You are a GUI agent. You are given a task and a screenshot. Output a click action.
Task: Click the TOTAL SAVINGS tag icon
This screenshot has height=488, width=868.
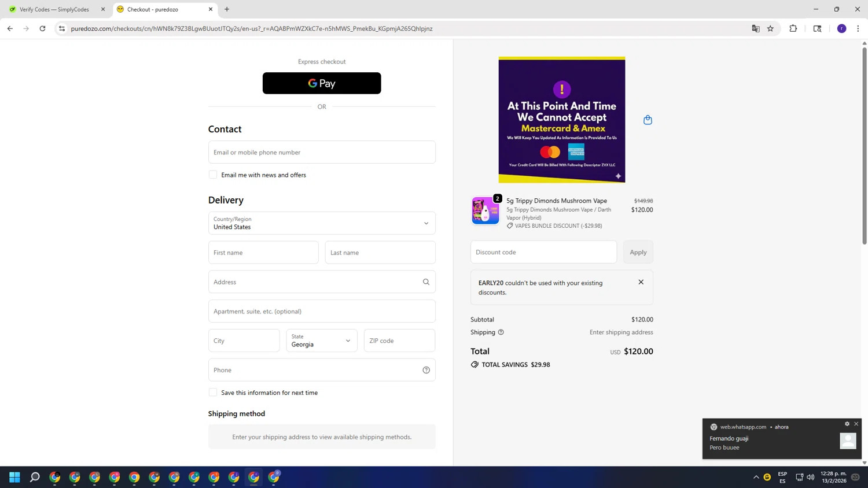[475, 365]
